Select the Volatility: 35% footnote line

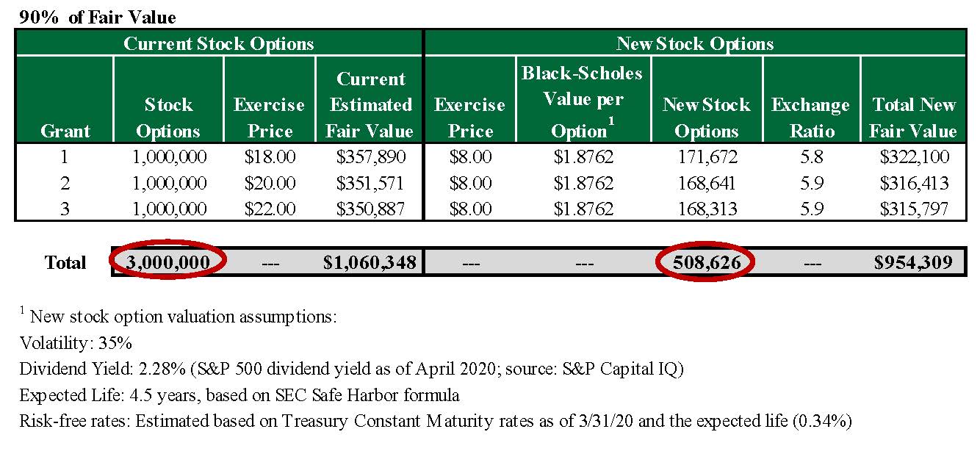[76, 343]
